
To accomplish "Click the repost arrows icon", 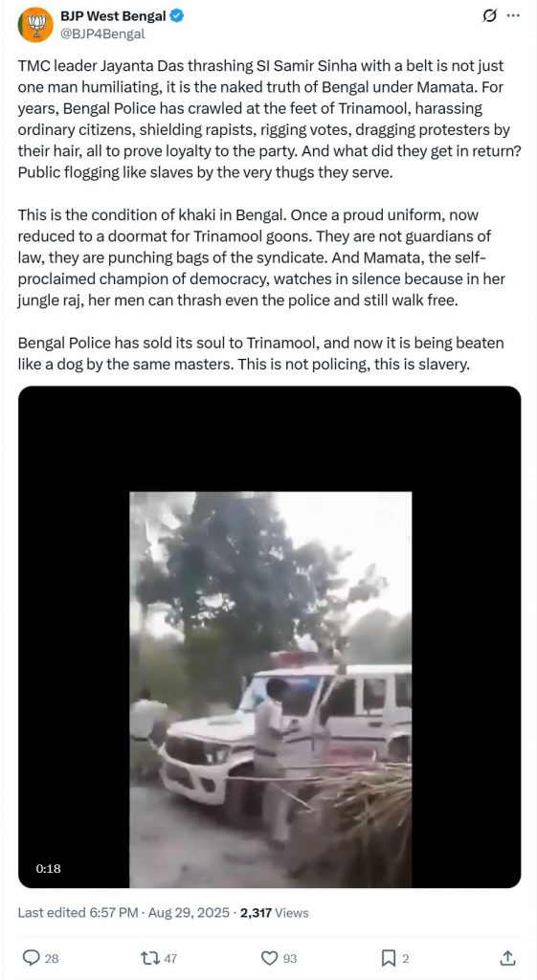I will point(150,957).
